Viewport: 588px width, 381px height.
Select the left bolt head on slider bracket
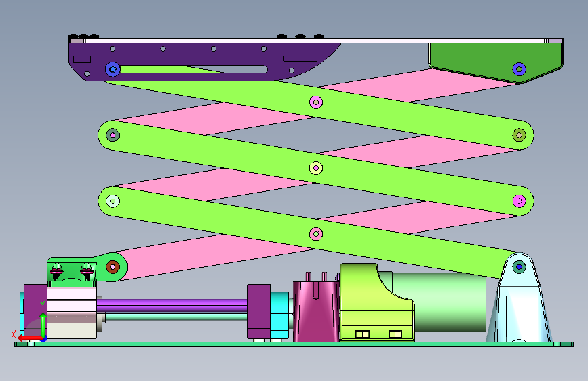[56, 270]
